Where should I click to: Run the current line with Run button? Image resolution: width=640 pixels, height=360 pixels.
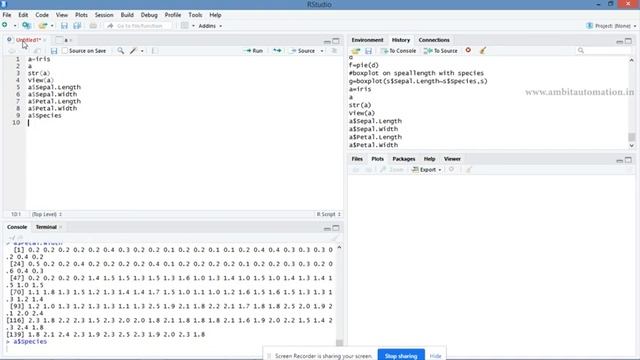click(253, 51)
